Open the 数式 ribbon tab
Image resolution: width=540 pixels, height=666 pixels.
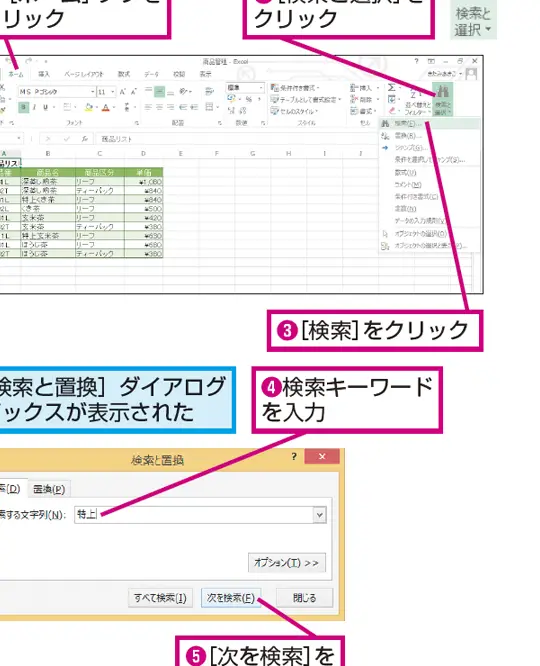pyautogui.click(x=124, y=74)
